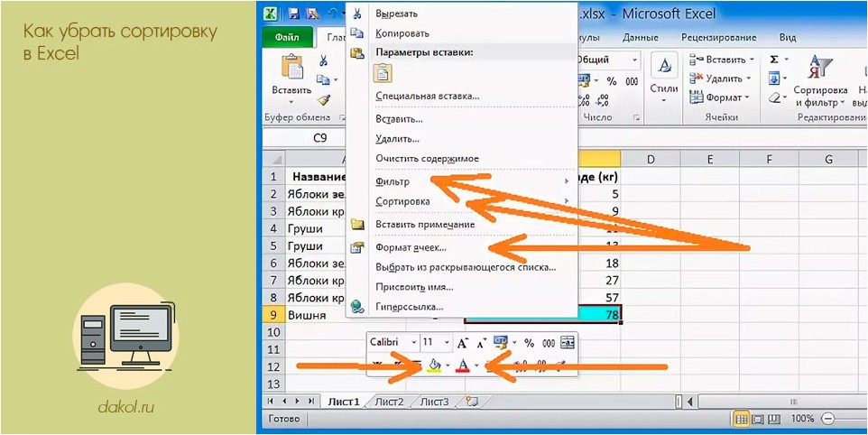Click the green Excel logo in title bar

click(x=271, y=14)
